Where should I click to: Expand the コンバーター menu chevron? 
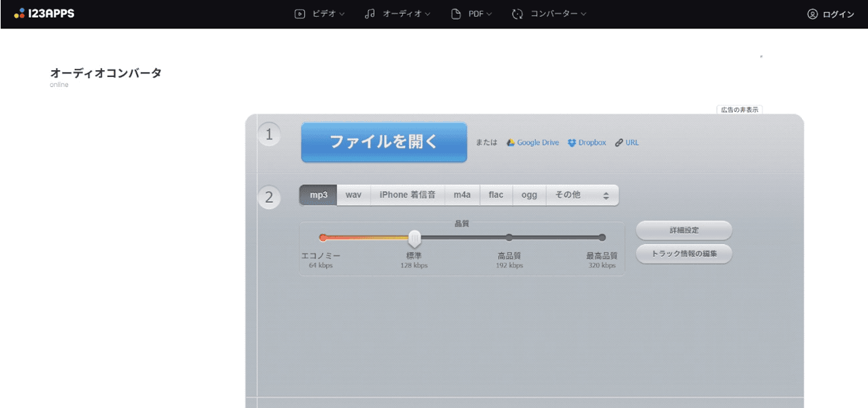583,14
